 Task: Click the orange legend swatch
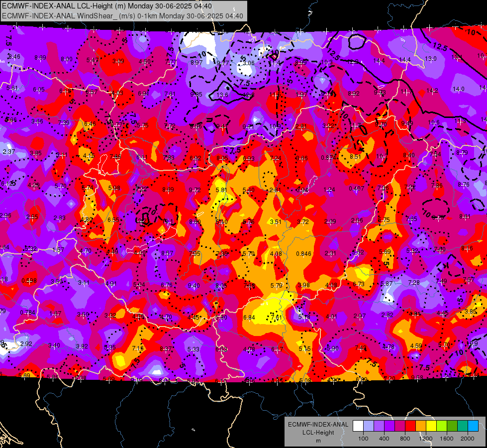[421, 426]
